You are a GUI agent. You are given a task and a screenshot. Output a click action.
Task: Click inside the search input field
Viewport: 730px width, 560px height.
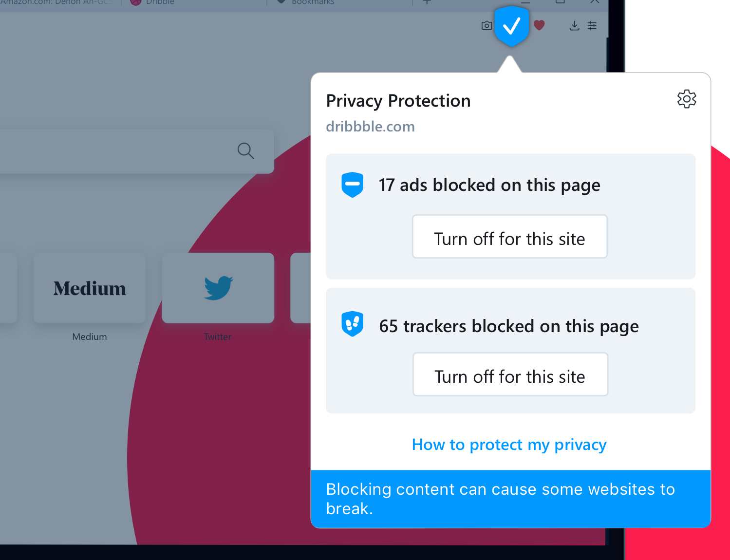117,151
